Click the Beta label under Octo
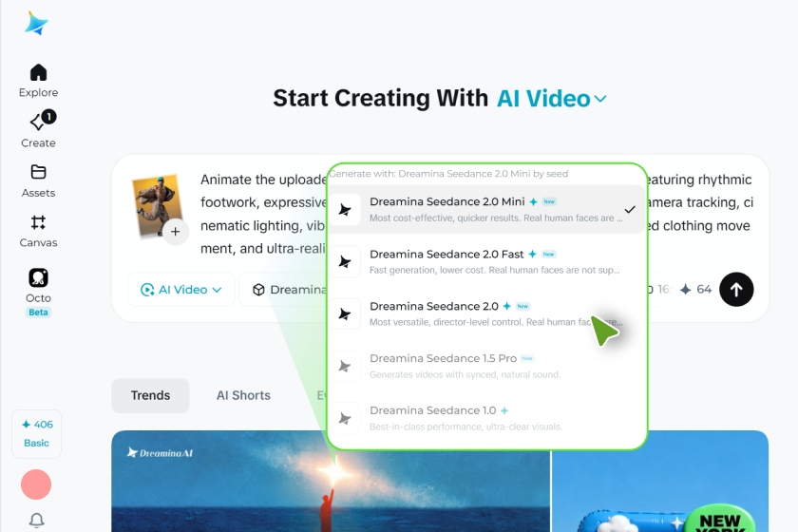Image resolution: width=798 pixels, height=532 pixels. 38,312
